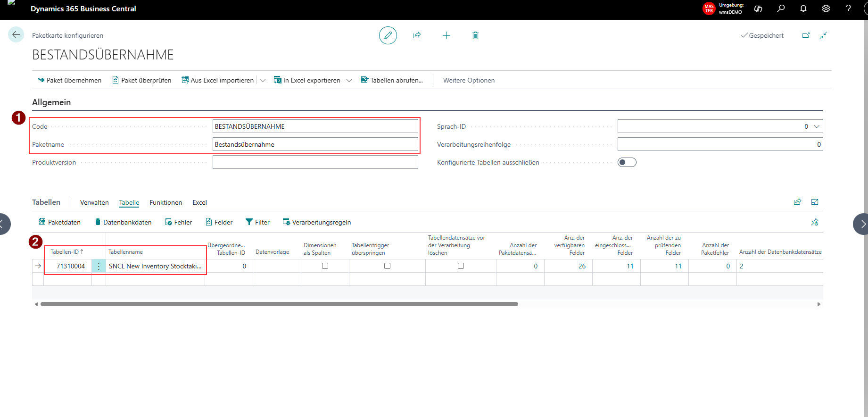Switch to the Funktionen tab
Image resolution: width=868 pixels, height=417 pixels.
(166, 202)
